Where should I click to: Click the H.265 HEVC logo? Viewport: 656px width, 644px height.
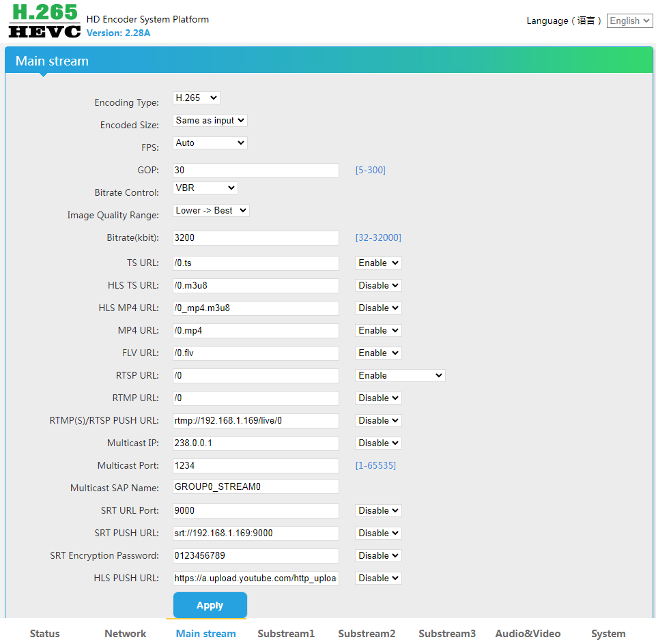pos(43,20)
